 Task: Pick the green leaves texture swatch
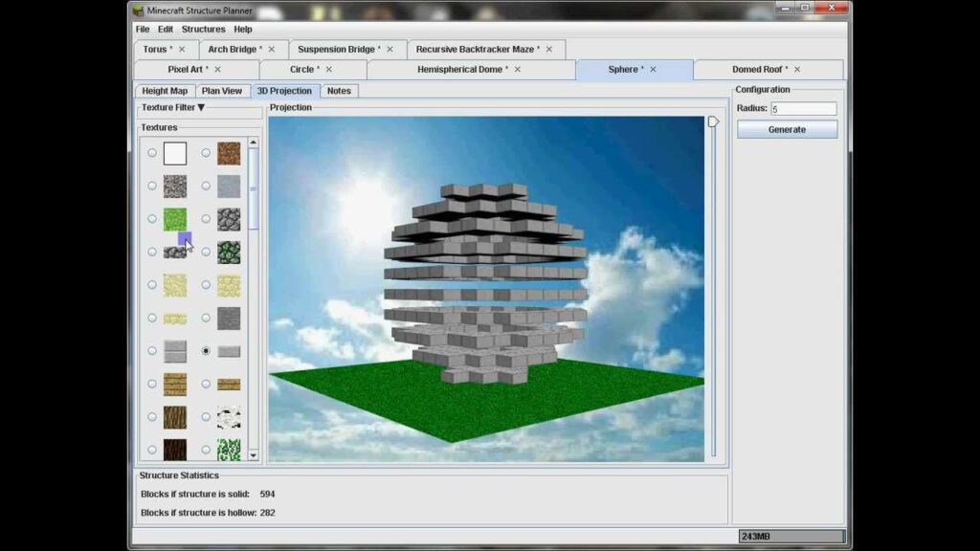229,450
